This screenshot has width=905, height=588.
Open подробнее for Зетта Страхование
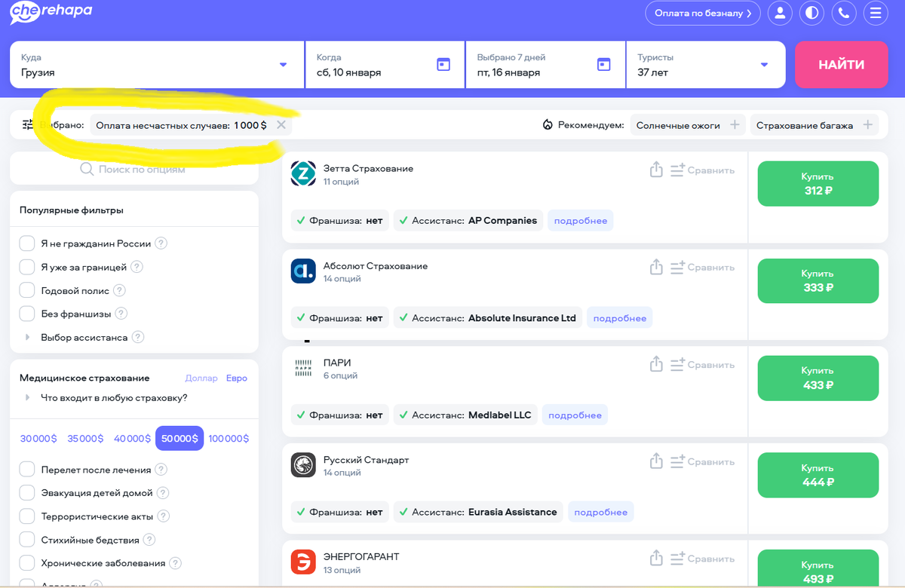581,221
